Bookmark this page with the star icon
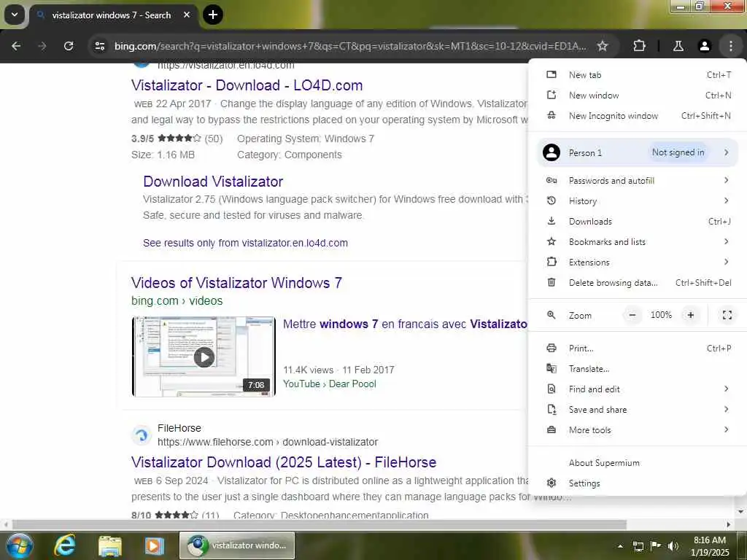Image resolution: width=747 pixels, height=560 pixels. [602, 46]
